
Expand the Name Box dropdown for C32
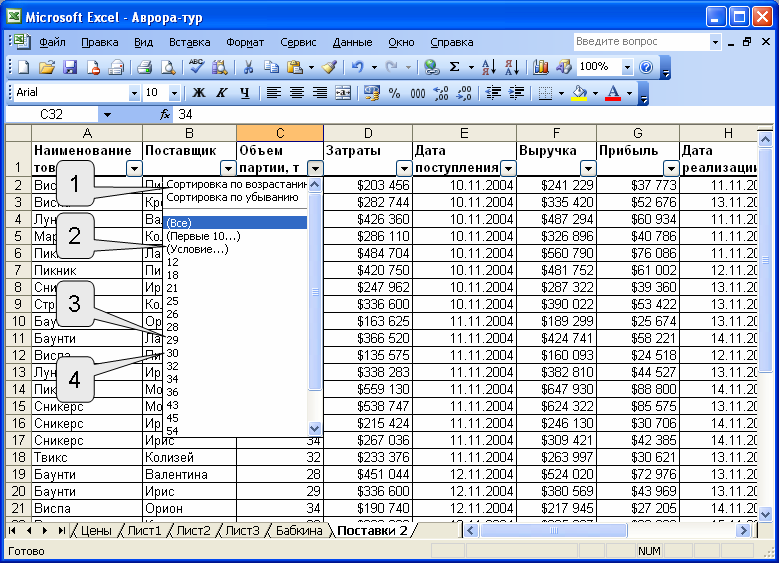(x=107, y=115)
